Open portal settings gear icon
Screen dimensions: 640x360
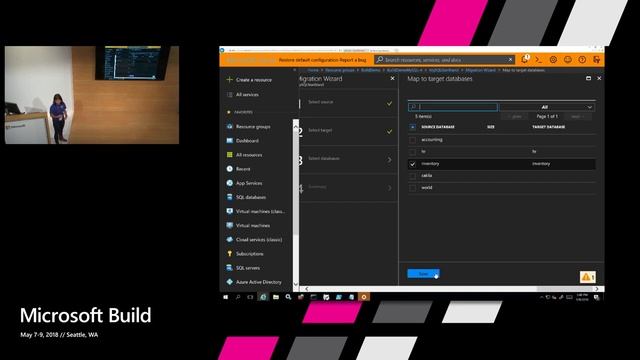[553, 60]
